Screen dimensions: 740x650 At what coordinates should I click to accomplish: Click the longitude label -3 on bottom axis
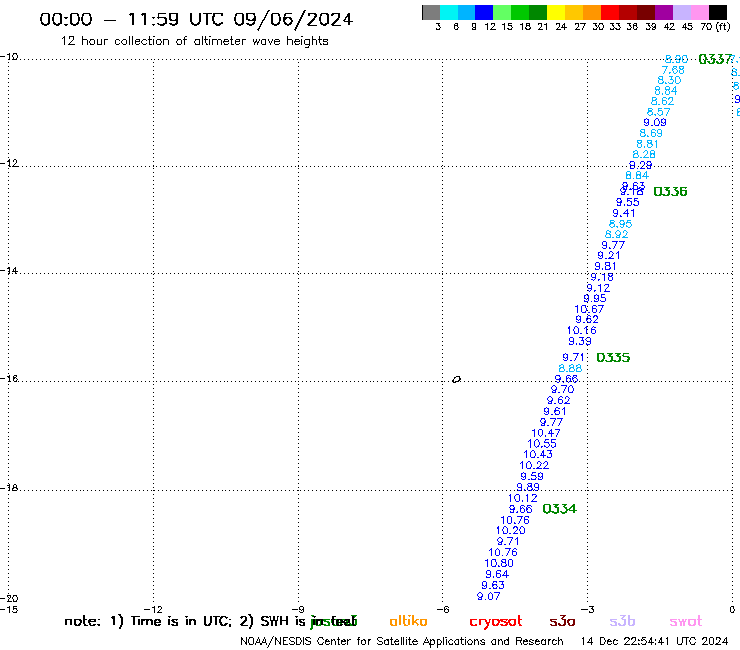(587, 609)
